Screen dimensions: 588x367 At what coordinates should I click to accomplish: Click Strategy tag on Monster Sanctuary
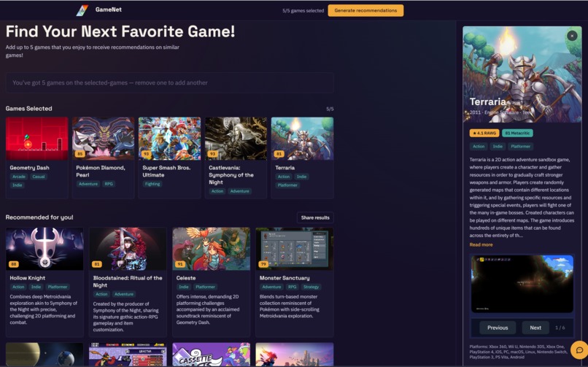(312, 287)
